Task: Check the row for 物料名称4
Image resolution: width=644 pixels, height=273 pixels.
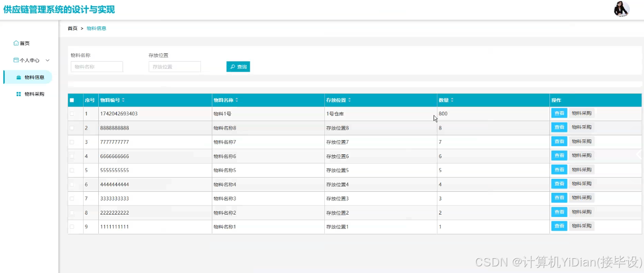Action: 72,184
